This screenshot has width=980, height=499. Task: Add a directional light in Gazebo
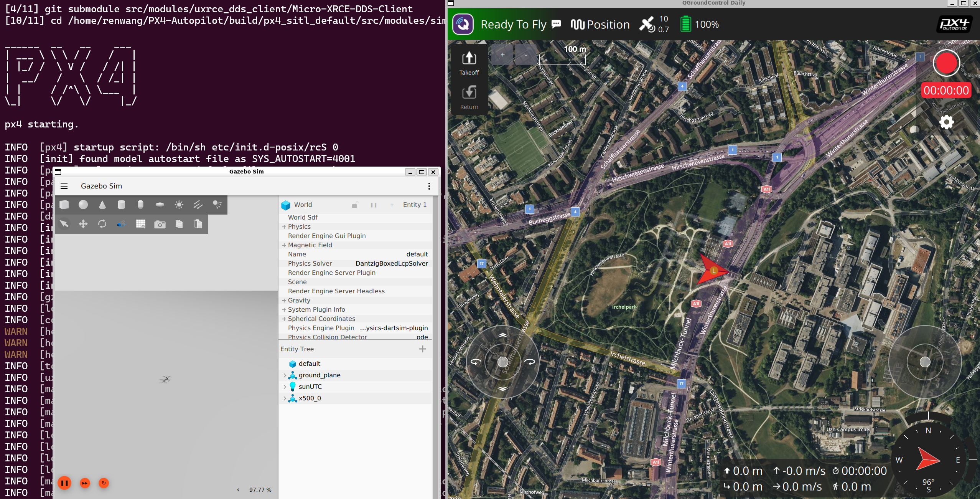click(198, 205)
